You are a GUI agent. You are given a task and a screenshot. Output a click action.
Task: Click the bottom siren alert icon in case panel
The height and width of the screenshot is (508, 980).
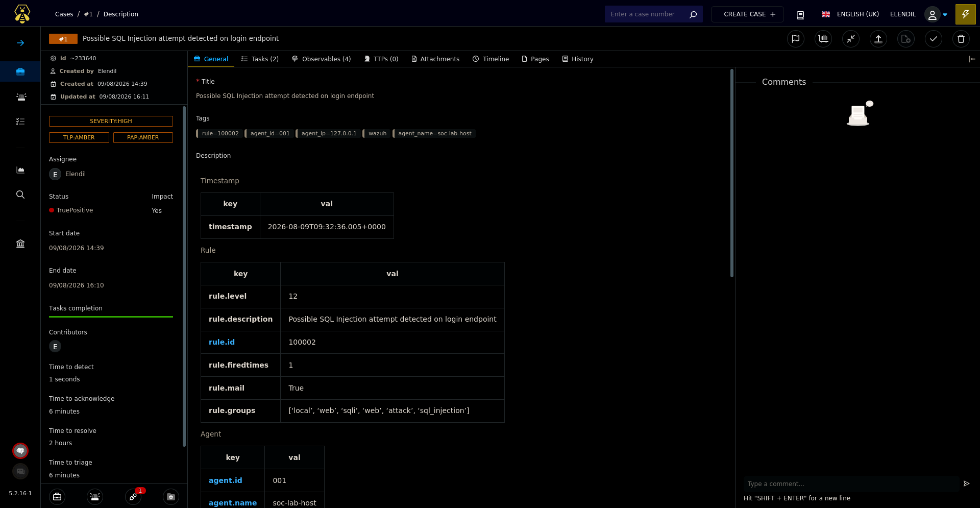[95, 497]
